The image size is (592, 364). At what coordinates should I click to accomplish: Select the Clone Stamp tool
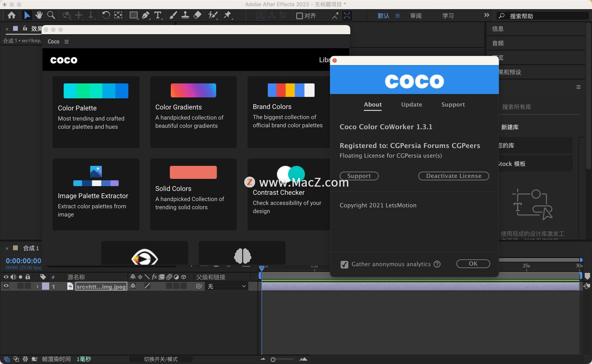point(185,15)
